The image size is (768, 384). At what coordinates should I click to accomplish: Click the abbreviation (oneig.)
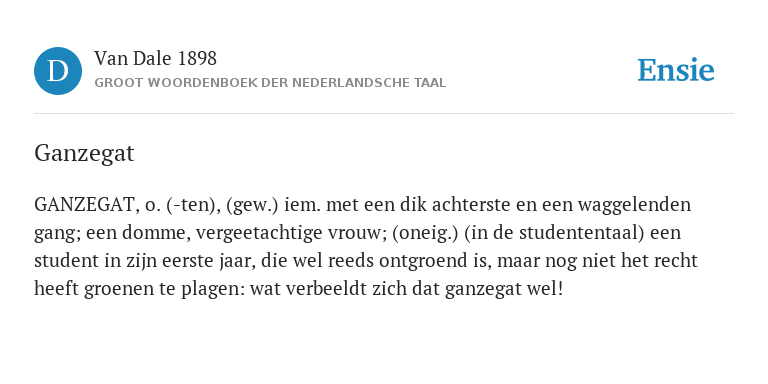(425, 233)
